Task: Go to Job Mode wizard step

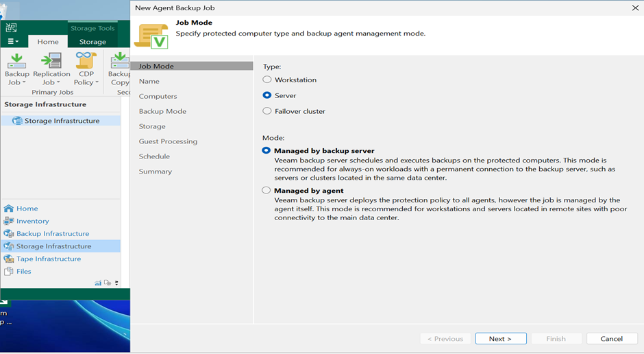Action: click(192, 66)
